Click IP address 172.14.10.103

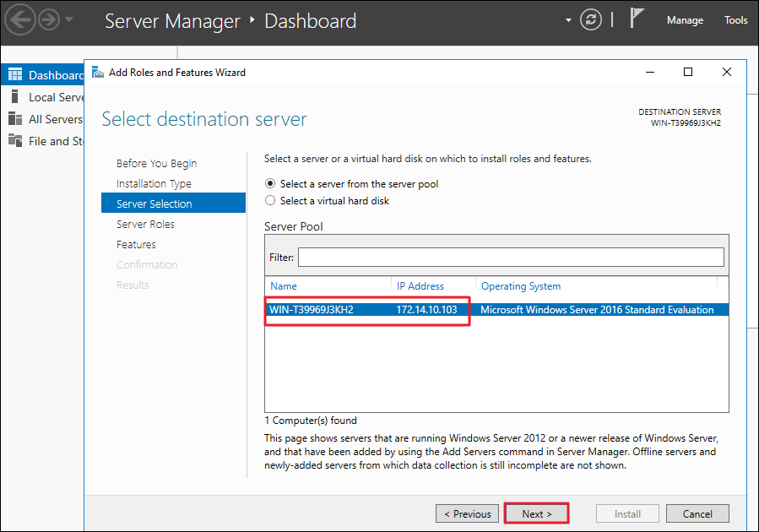pyautogui.click(x=426, y=310)
